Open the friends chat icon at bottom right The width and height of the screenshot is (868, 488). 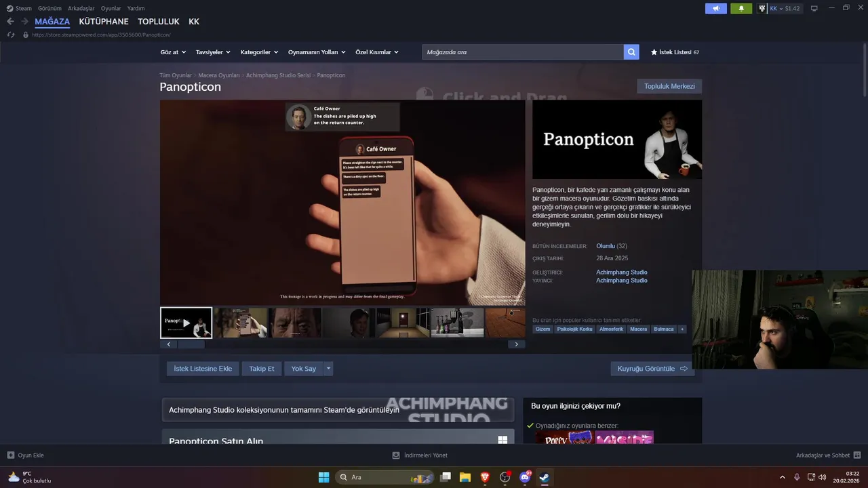857,455
